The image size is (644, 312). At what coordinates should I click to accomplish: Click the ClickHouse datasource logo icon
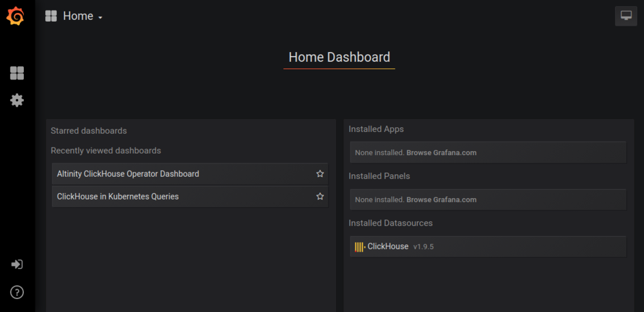[359, 246]
